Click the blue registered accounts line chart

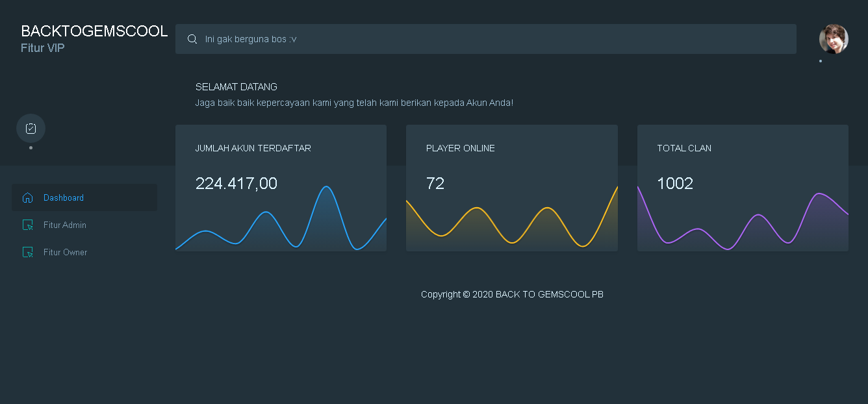(x=281, y=224)
